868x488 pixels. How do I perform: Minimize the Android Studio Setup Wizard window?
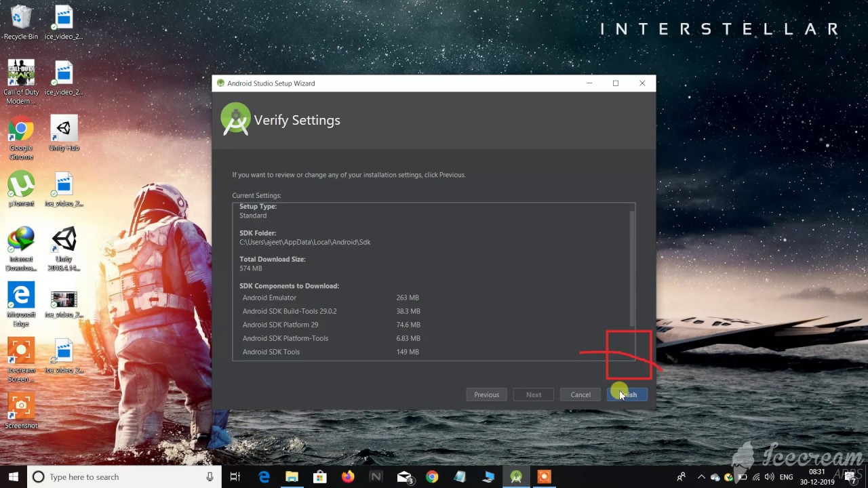589,83
